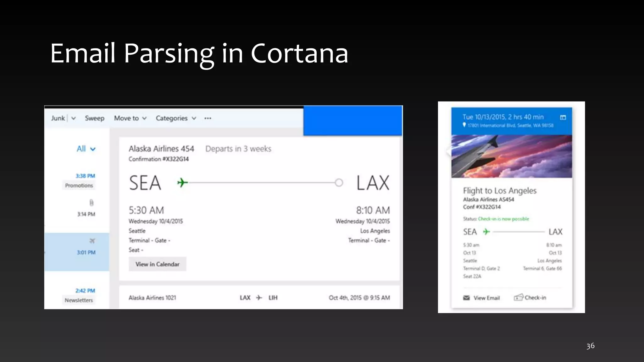Open the All filter dropdown
This screenshot has width=644, height=362.
(x=86, y=149)
